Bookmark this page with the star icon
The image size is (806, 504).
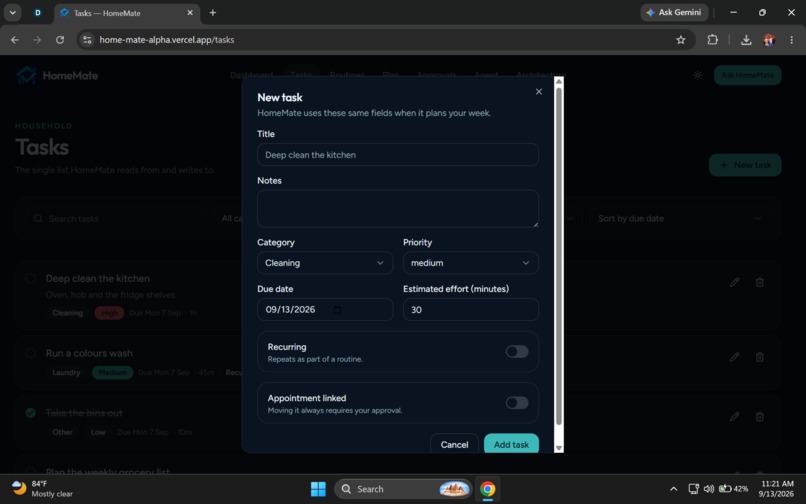681,40
